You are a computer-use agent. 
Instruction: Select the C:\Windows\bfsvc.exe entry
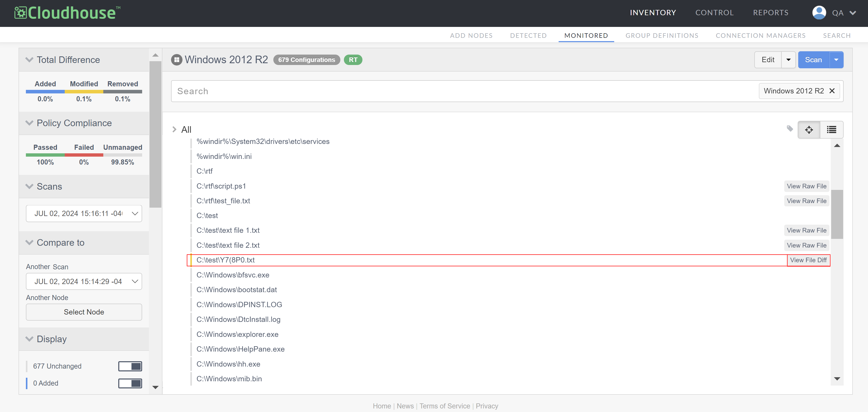click(233, 275)
